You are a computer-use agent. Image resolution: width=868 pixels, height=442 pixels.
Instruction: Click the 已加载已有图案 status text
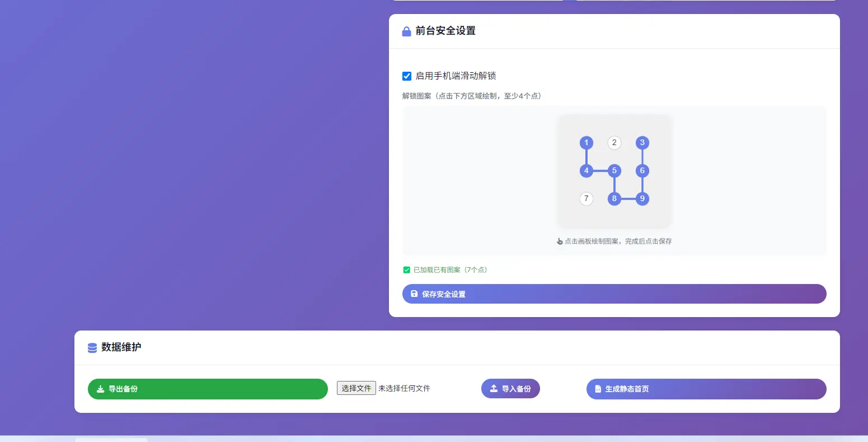point(451,270)
